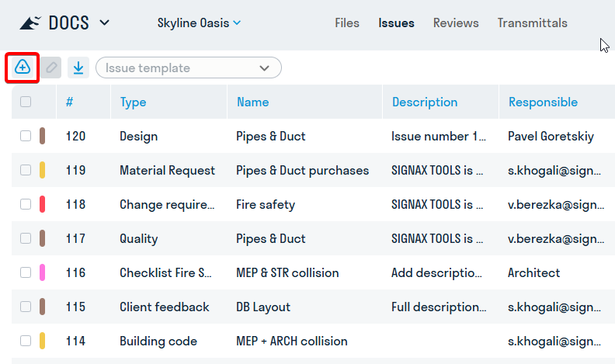Click the pink status color of issue 116

point(43,272)
